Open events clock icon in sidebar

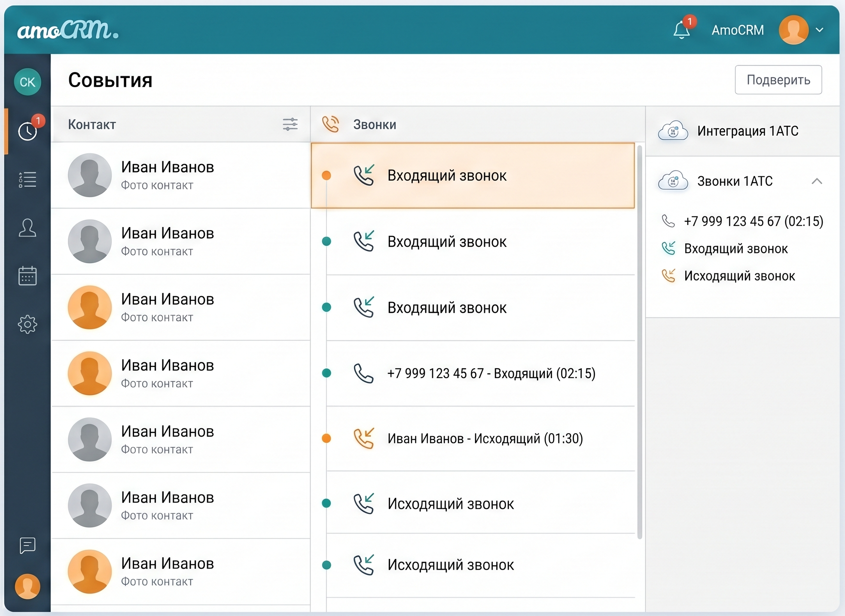click(x=27, y=131)
